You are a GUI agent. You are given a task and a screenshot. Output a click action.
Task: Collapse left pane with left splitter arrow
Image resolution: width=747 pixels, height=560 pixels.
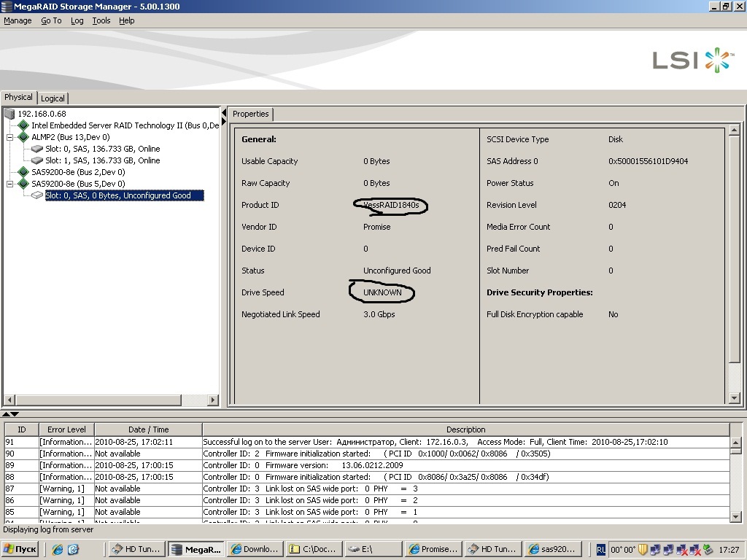click(224, 113)
